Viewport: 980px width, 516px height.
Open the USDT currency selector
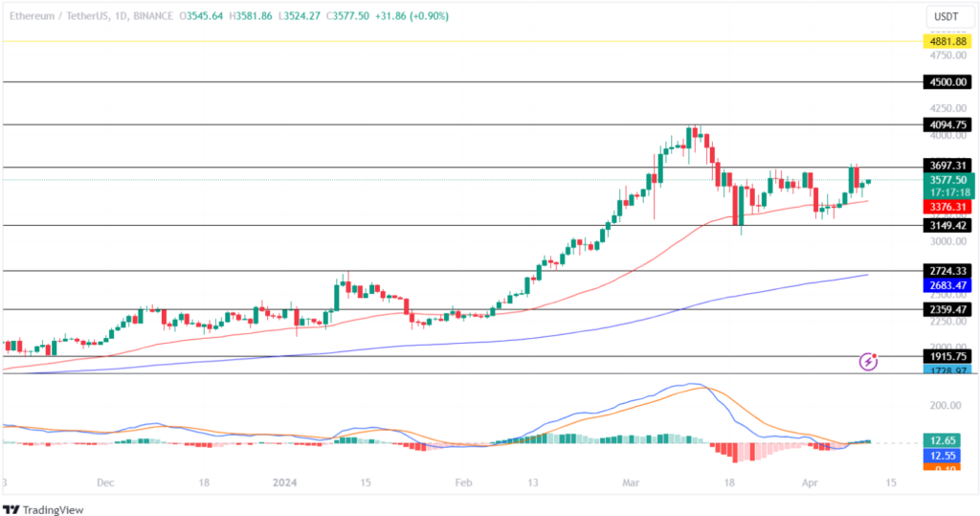[947, 17]
